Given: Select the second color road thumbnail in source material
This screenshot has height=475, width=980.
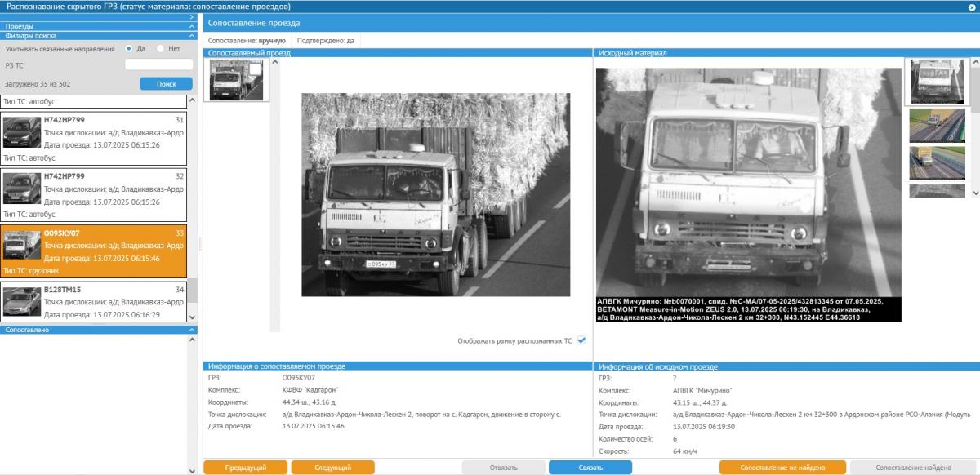Looking at the screenshot, I should tap(937, 126).
